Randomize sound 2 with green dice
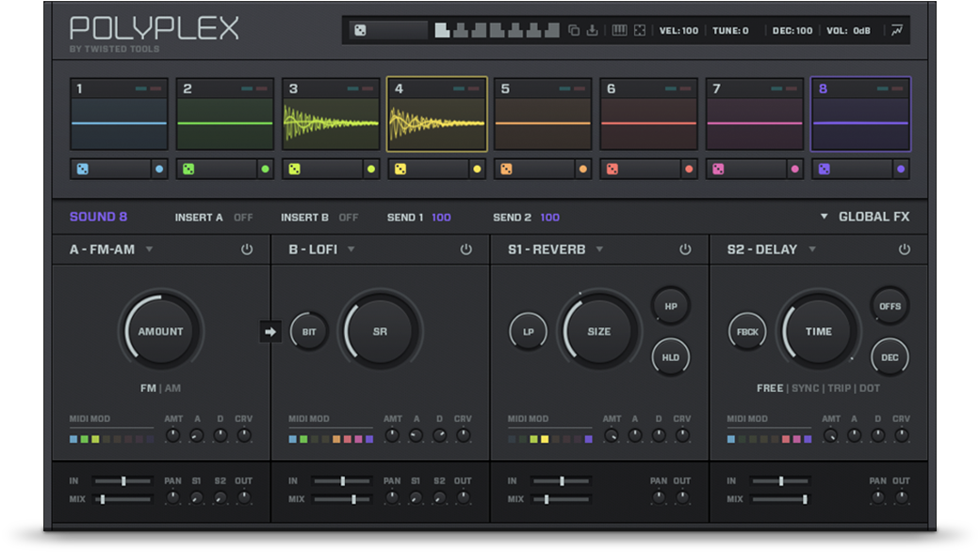Screen dimensions: 980x554 [x=188, y=169]
